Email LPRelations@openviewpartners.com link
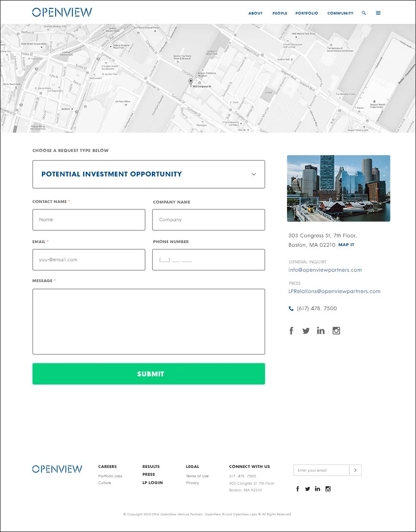This screenshot has height=532, width=416. coord(334,291)
